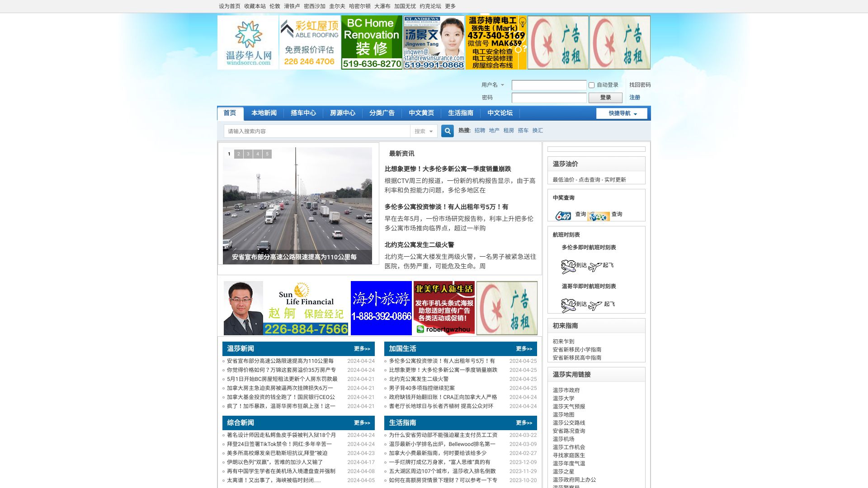
Task: Open the 分类广告 tab
Action: [382, 113]
